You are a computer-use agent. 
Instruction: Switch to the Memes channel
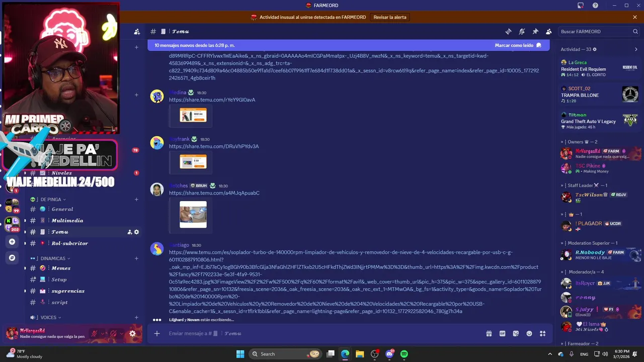click(84, 268)
